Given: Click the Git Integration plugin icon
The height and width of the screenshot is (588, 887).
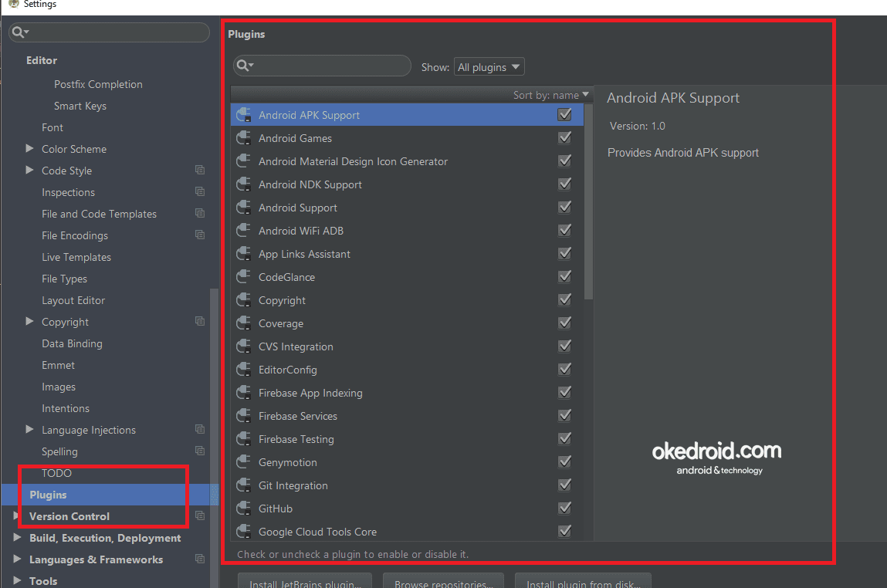Looking at the screenshot, I should [x=242, y=485].
